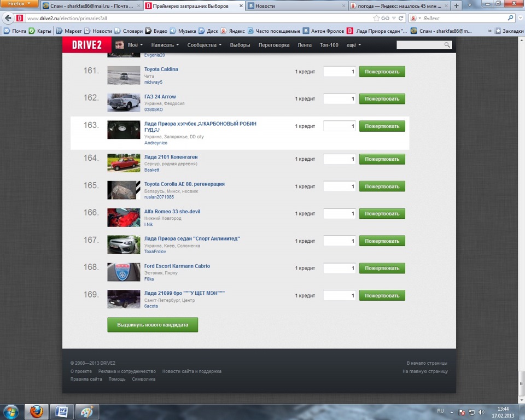Open Музыка bookmark

(x=183, y=31)
